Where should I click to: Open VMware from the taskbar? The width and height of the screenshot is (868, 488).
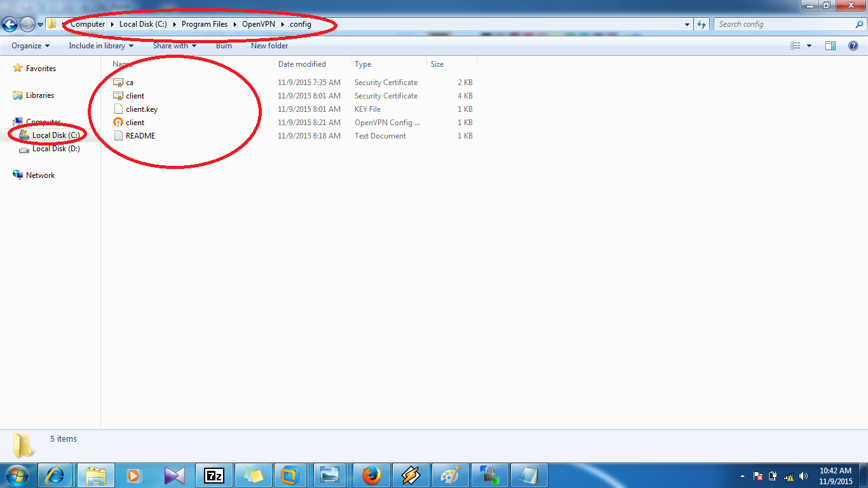tap(292, 475)
